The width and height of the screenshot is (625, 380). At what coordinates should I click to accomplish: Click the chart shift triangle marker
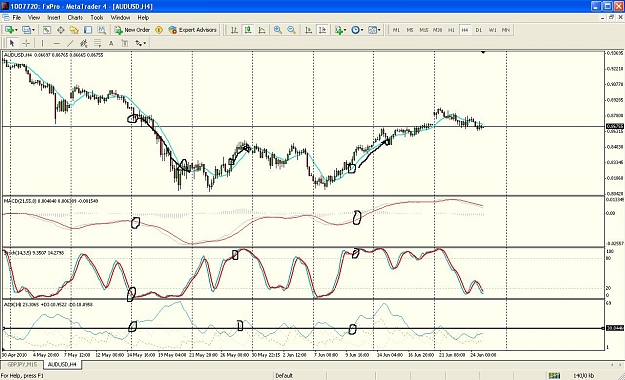483,52
